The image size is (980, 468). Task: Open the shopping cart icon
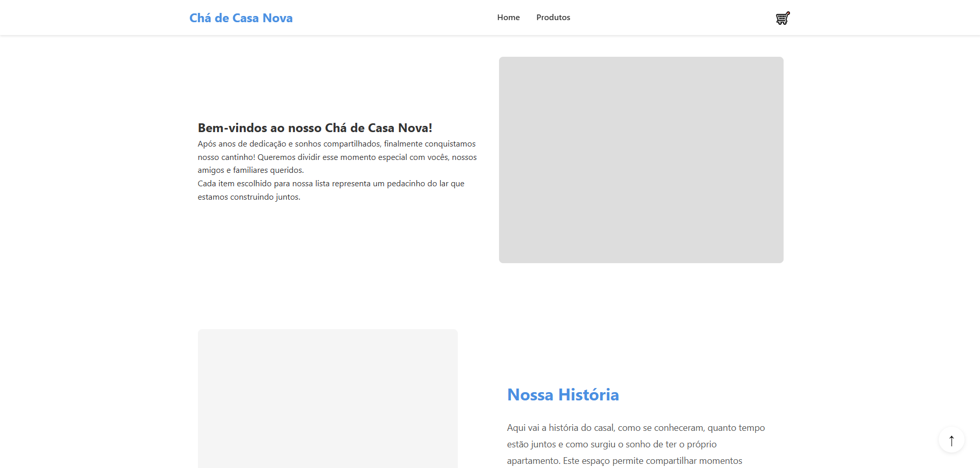783,18
